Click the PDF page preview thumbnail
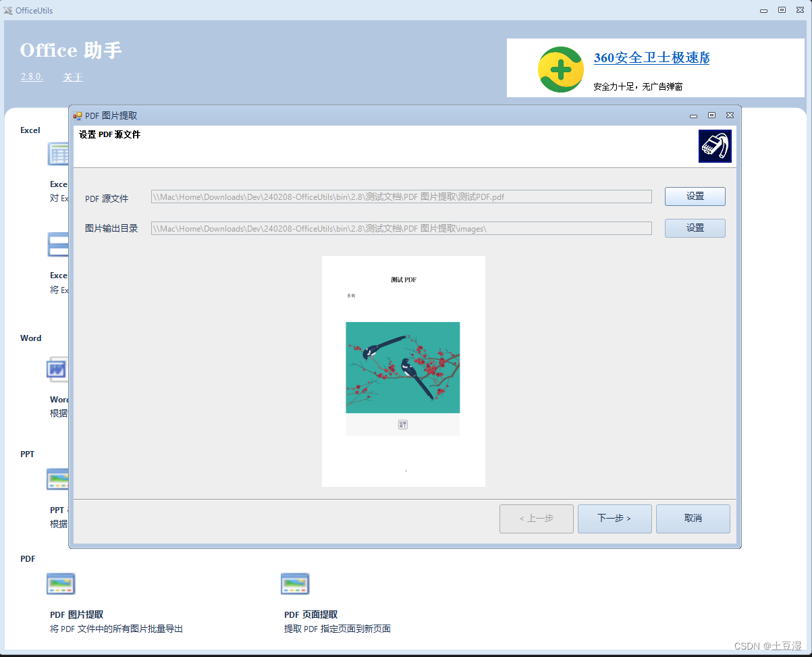 pos(404,371)
